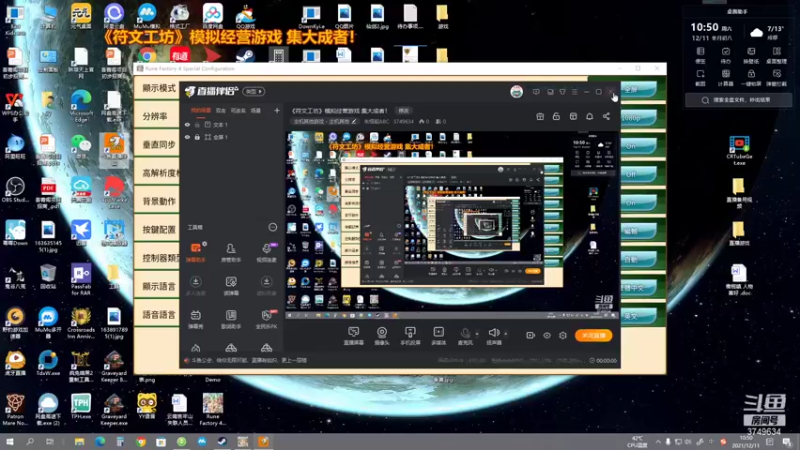Toggle the 高解析度 Off button
The width and height of the screenshot is (800, 450).
click(x=638, y=174)
